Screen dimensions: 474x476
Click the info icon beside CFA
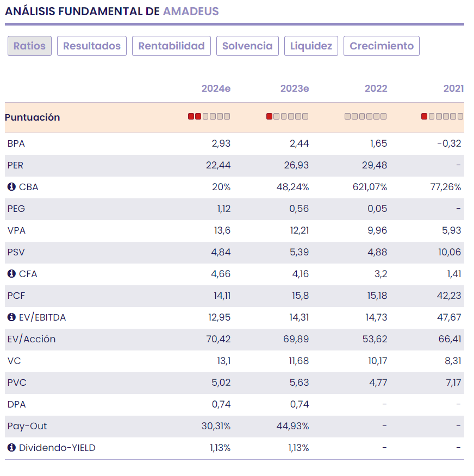[x=11, y=274]
